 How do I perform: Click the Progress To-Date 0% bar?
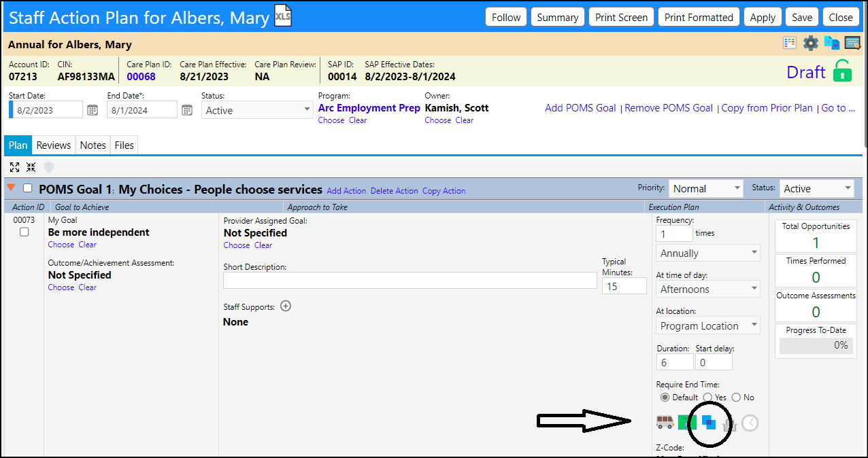point(816,345)
